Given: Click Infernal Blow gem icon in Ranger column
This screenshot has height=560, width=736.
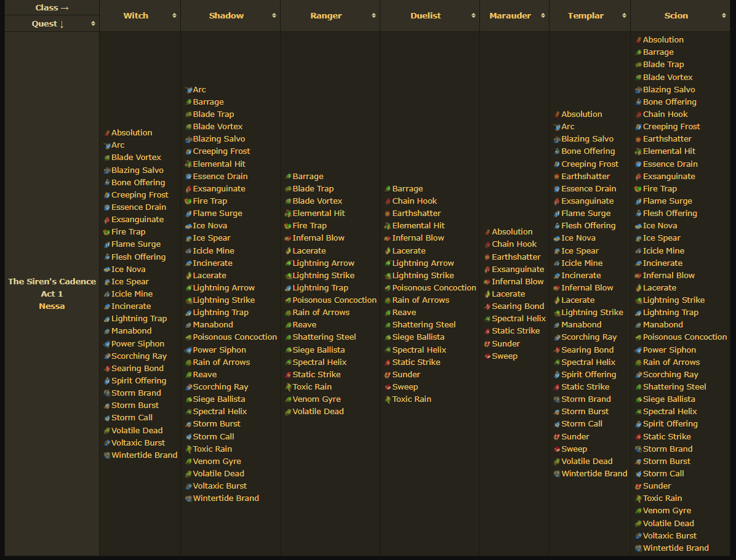Looking at the screenshot, I should point(288,238).
